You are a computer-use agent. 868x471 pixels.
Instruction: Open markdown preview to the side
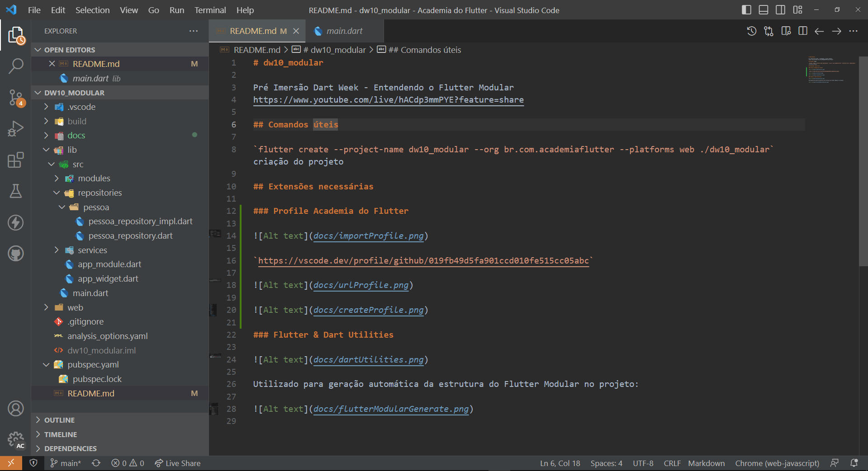click(x=786, y=31)
